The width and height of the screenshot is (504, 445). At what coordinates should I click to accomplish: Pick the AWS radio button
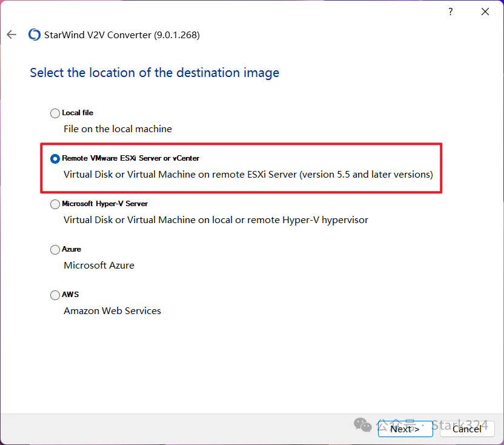(55, 295)
